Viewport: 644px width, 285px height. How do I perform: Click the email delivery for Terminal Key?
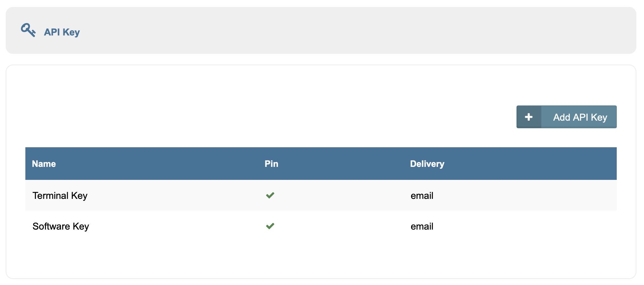pyautogui.click(x=422, y=196)
